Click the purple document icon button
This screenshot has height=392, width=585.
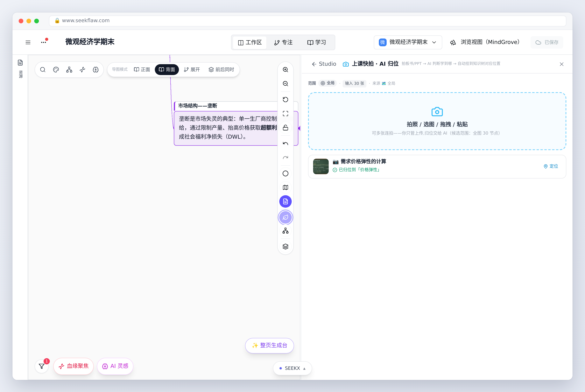pos(285,201)
